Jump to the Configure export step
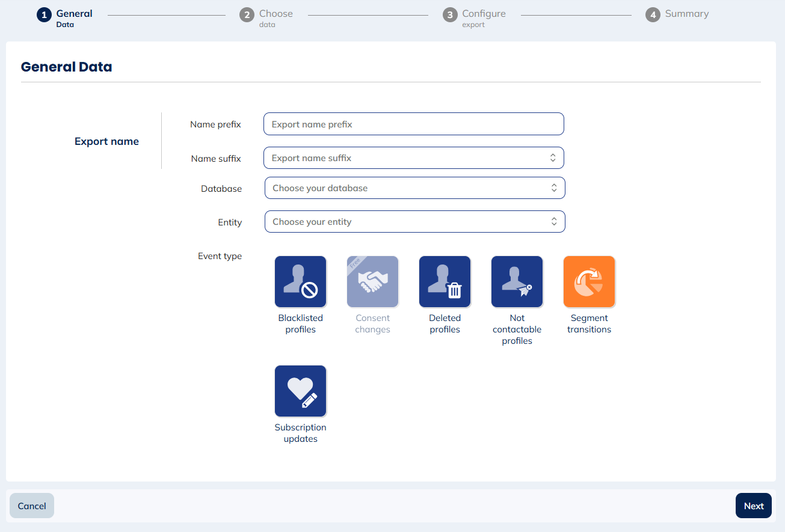 coord(483,14)
